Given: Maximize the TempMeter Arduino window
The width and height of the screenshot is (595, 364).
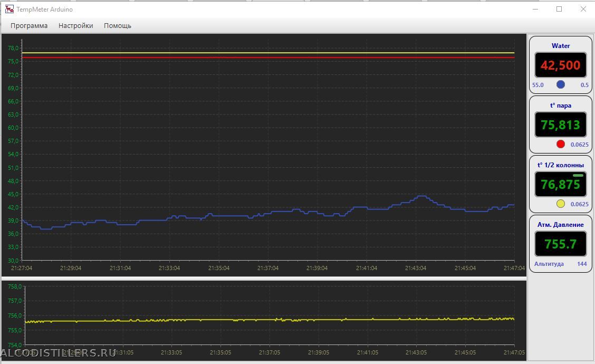Looking at the screenshot, I should click(x=559, y=9).
